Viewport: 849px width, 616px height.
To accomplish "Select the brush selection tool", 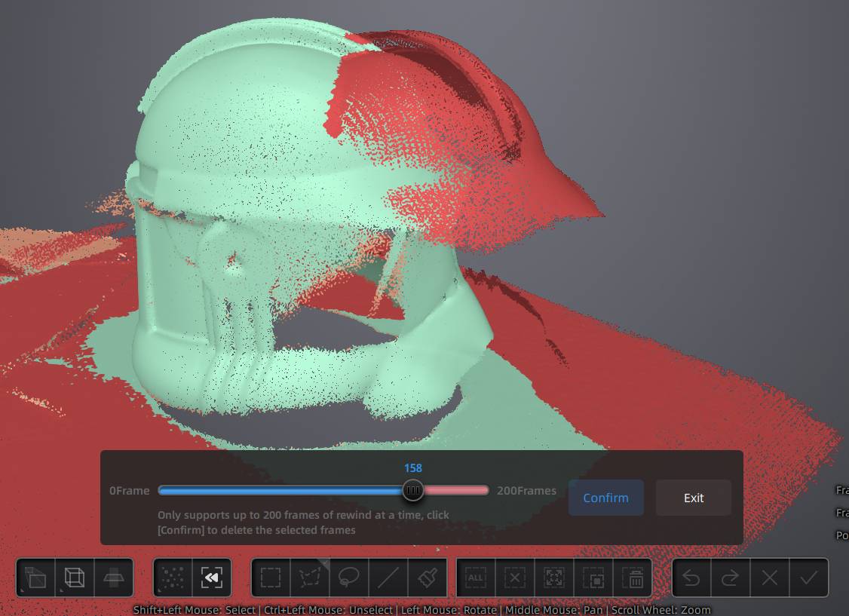I will click(427, 578).
